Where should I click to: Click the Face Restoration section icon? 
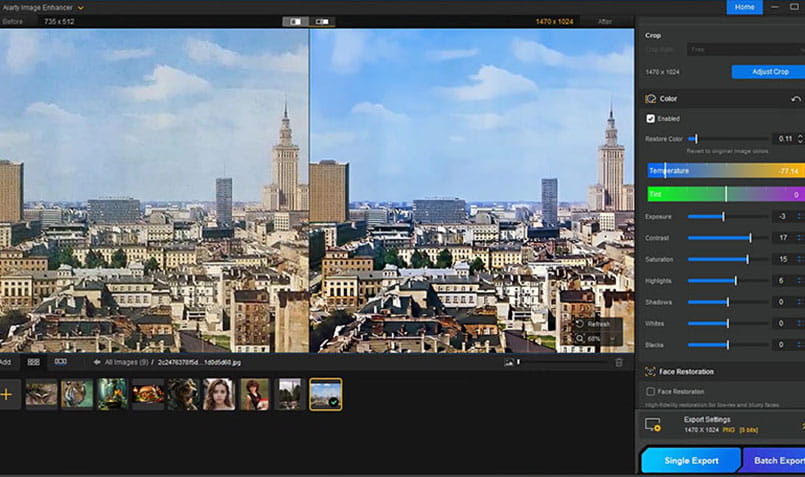point(651,371)
